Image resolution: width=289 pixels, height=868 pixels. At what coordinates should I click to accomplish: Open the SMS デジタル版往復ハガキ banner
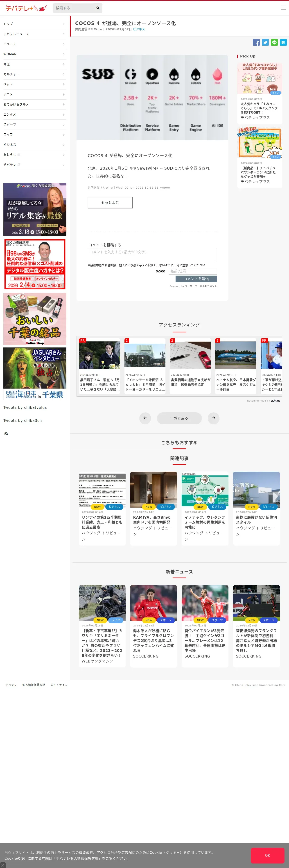[35, 264]
